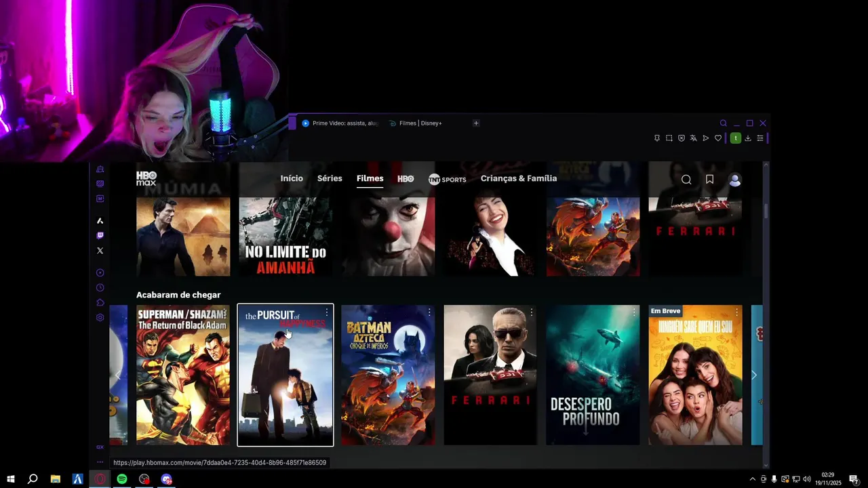Click the send/flow arrow toolbar icon
868x488 pixels.
pos(705,138)
